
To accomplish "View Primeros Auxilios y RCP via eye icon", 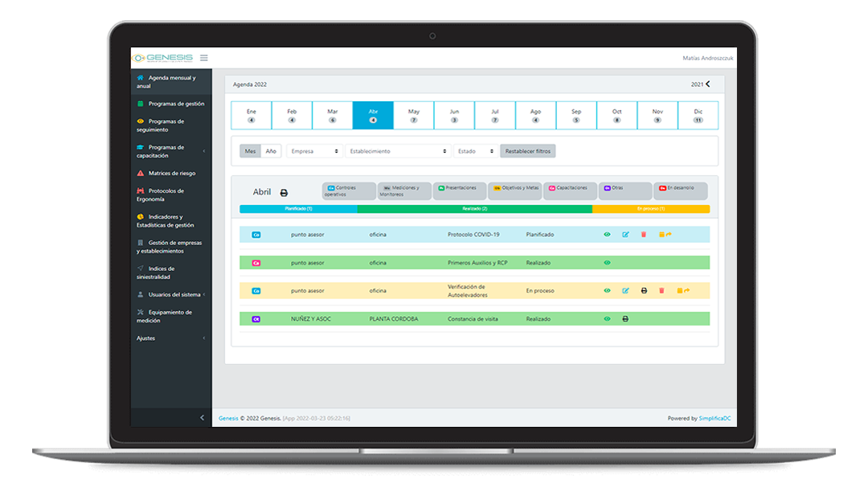I will [x=607, y=263].
